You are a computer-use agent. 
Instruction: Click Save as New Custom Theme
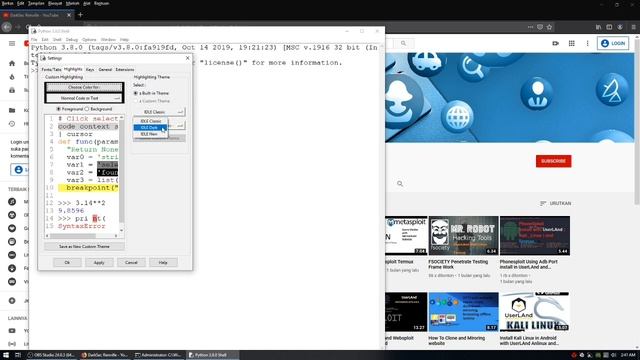point(84,247)
